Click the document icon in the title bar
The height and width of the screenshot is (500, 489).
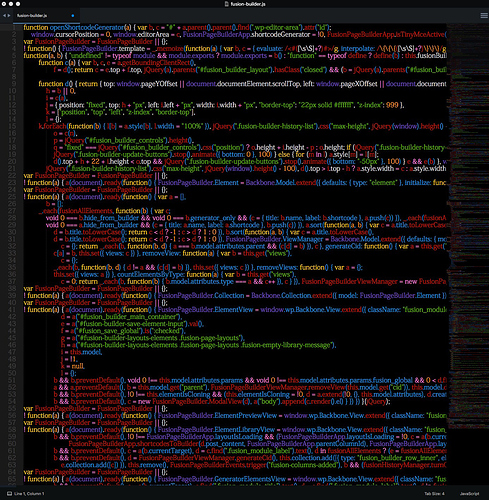(x=227, y=4)
